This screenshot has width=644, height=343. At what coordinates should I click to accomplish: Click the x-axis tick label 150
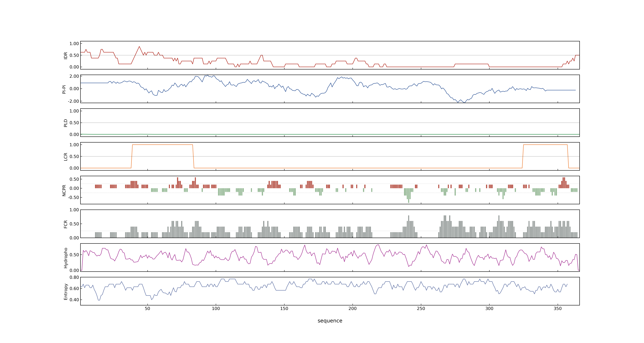[284, 309]
